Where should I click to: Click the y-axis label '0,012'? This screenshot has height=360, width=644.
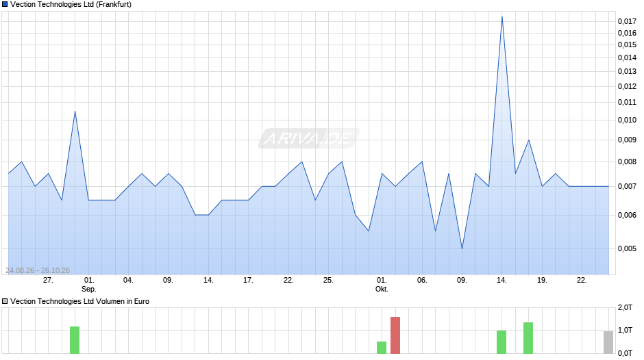627,87
